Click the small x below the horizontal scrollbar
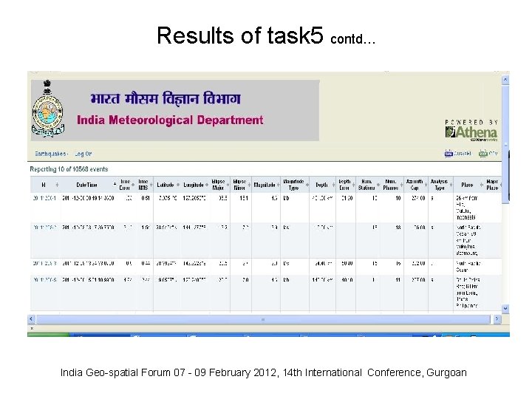 click(32, 328)
